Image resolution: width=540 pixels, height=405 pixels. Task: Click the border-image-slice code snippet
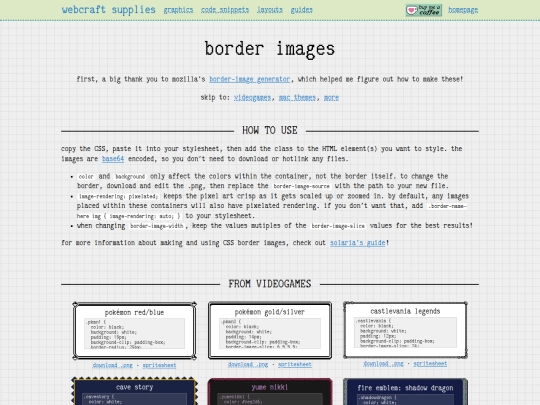click(338, 226)
